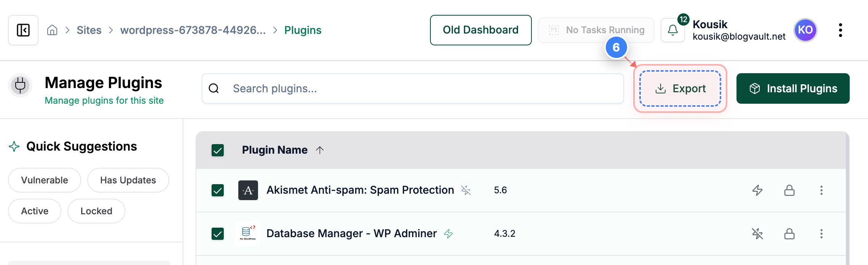Uncheck the select-all checkbox in Plugin Name header
The height and width of the screenshot is (265, 868).
point(218,150)
